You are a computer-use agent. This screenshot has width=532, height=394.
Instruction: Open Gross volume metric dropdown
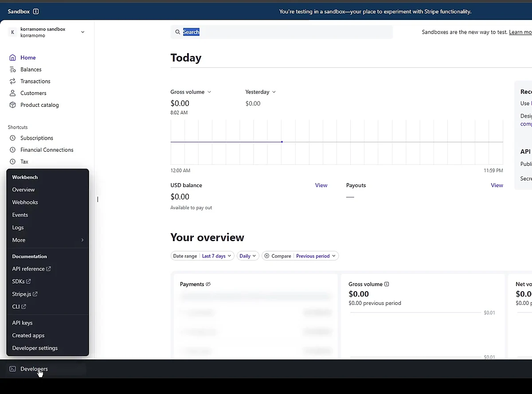[x=191, y=92]
